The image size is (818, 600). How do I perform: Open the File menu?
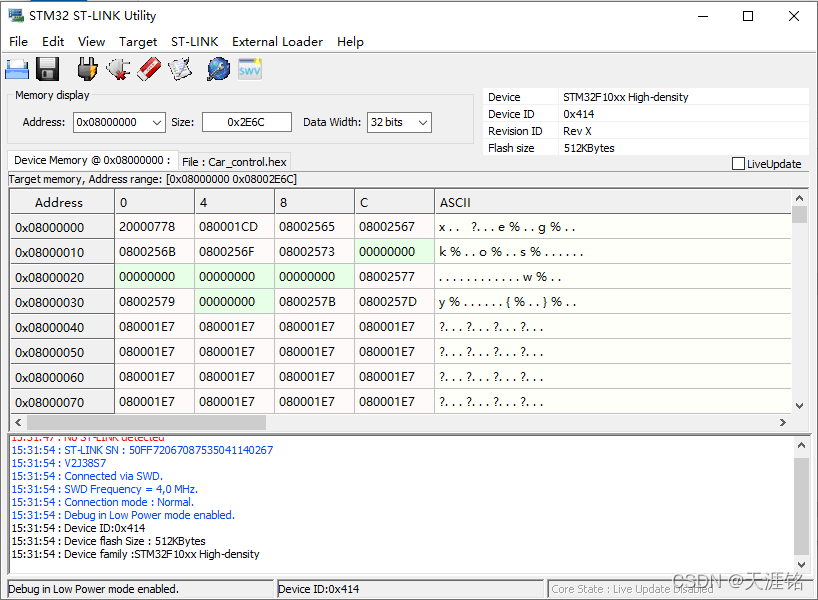(19, 42)
